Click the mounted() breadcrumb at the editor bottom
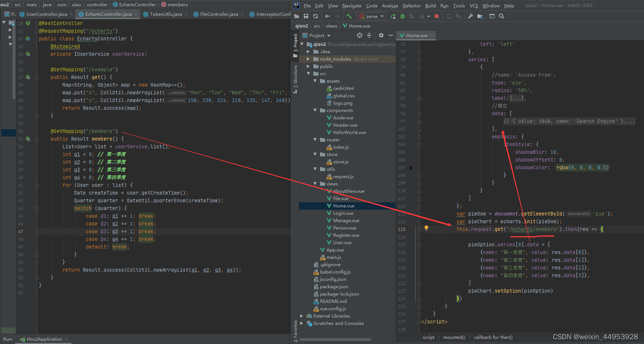644x344 pixels. point(454,337)
